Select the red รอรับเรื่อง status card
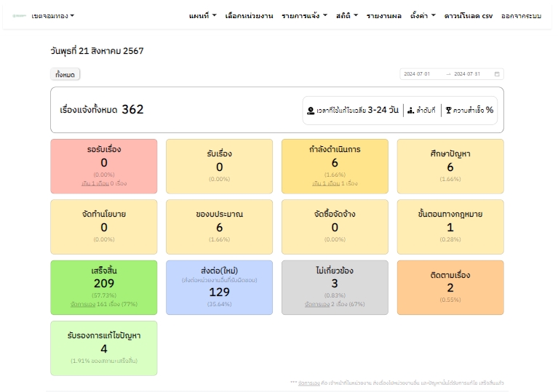This screenshot has height=392, width=558. point(104,166)
